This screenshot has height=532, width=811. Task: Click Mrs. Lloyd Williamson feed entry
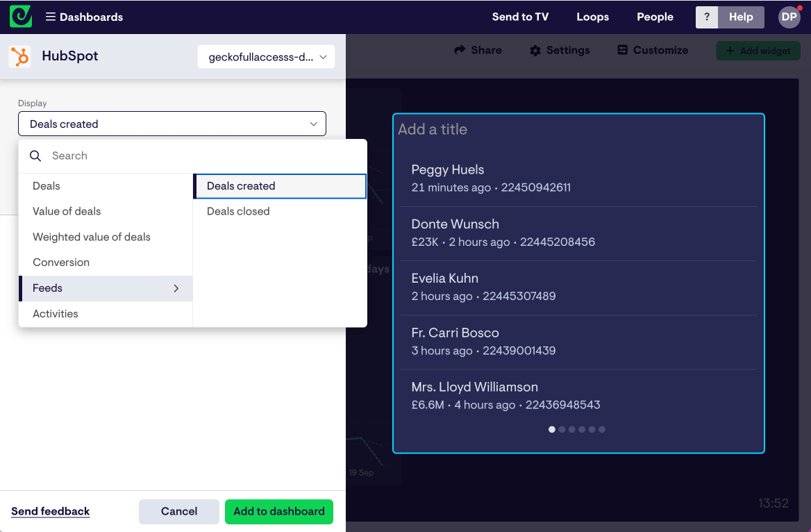pyautogui.click(x=578, y=396)
